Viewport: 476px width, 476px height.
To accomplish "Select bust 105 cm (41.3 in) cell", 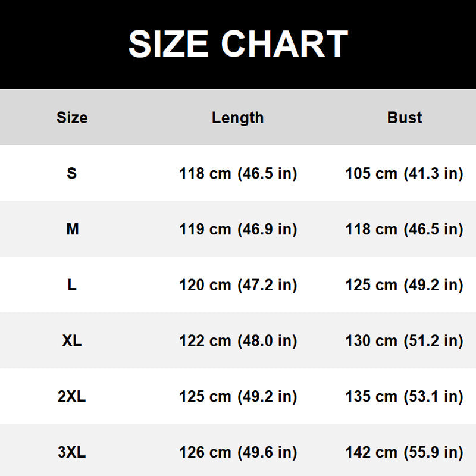I will 405,174.
